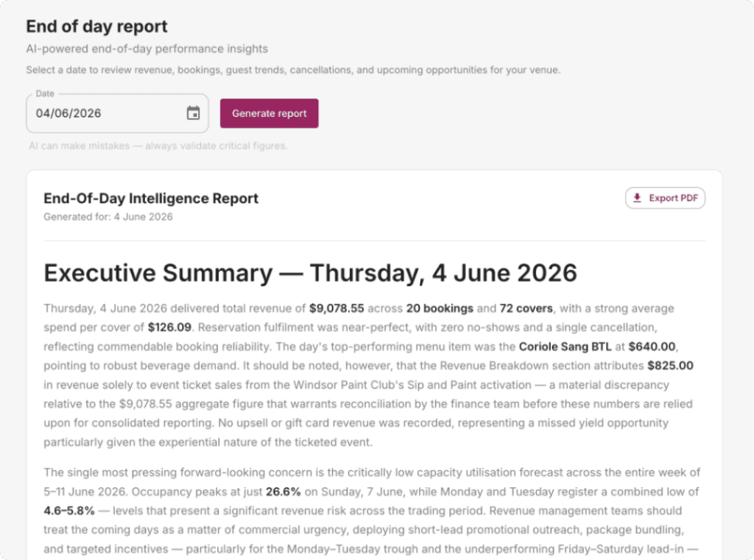This screenshot has width=754, height=560.
Task: Click the 'AI can make mistakes' disclaimer
Action: (x=158, y=146)
